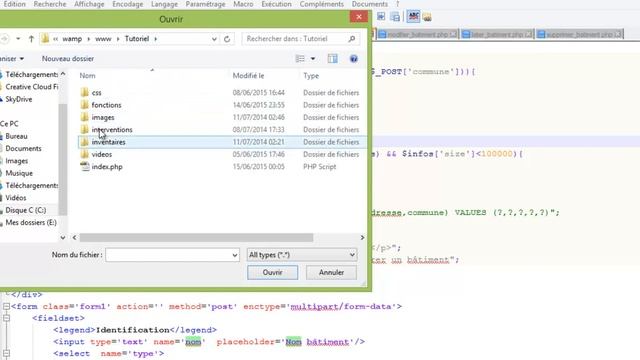The height and width of the screenshot is (360, 640).
Task: Select the fonctions folder icon
Action: (84, 105)
